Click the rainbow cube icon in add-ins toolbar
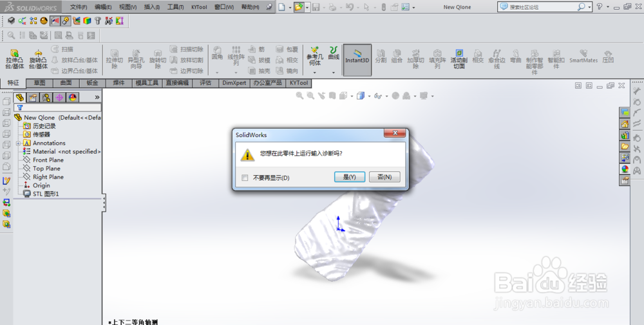 (87, 21)
